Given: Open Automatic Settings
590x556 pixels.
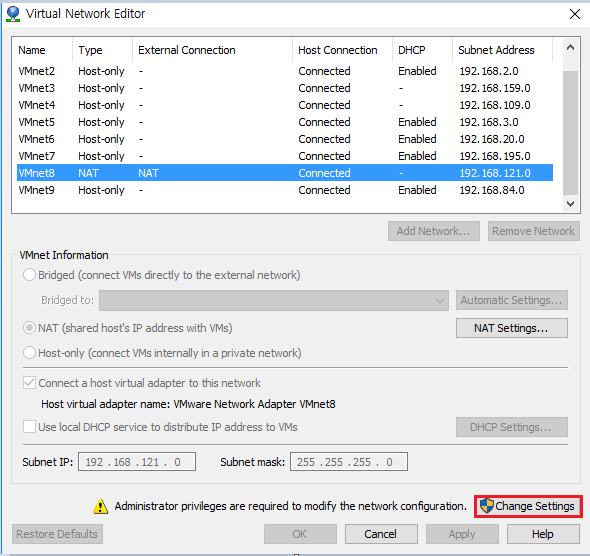Looking at the screenshot, I should [512, 300].
